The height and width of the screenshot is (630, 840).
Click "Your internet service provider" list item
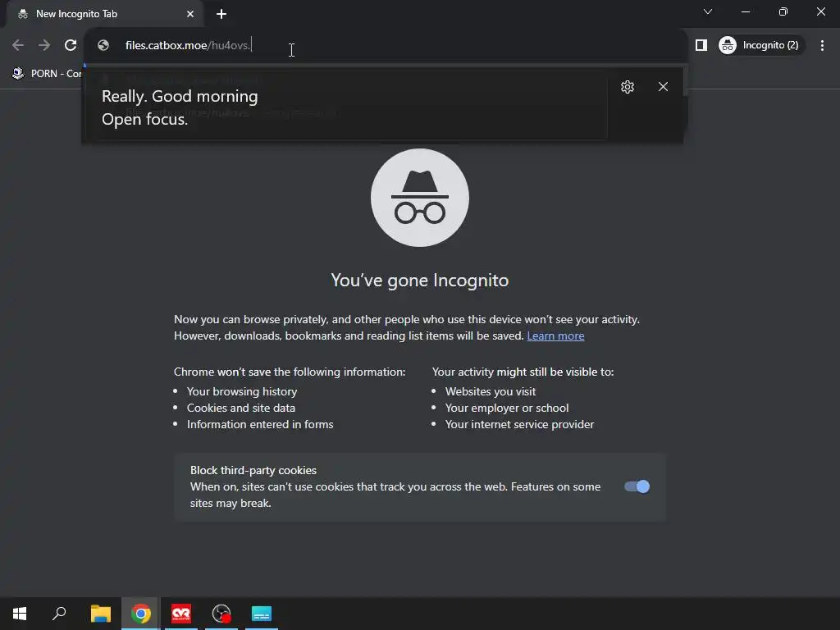(519, 424)
